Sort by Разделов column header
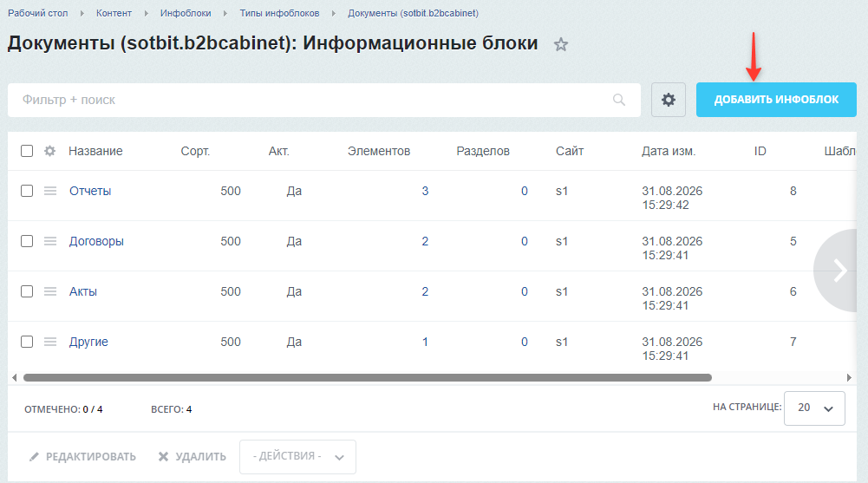 (x=483, y=151)
